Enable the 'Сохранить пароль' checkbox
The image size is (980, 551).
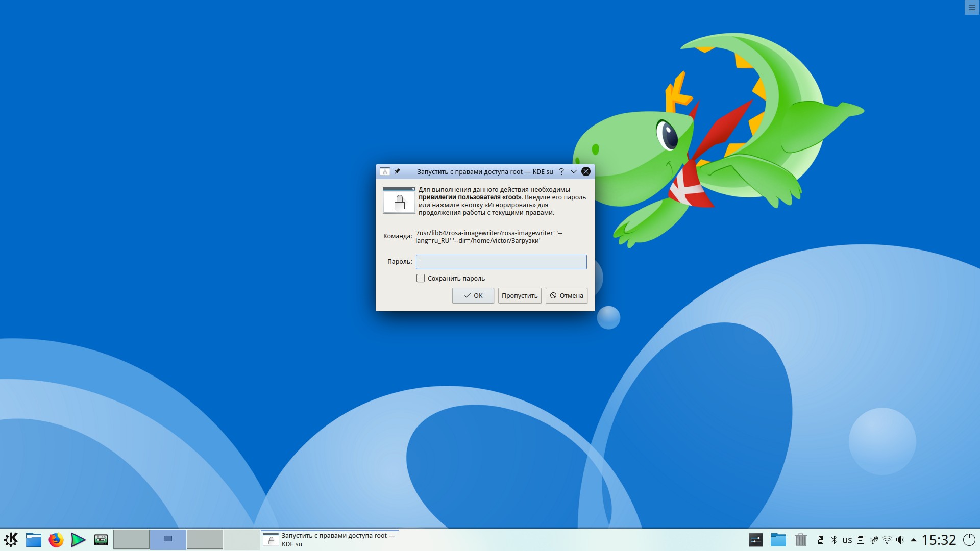[421, 278]
